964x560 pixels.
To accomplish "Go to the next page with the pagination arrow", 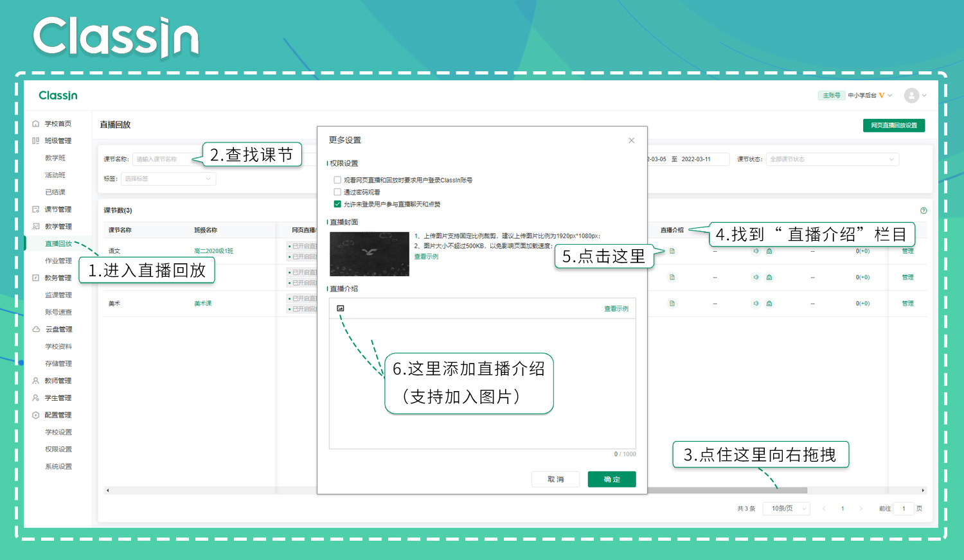I will coord(861,509).
